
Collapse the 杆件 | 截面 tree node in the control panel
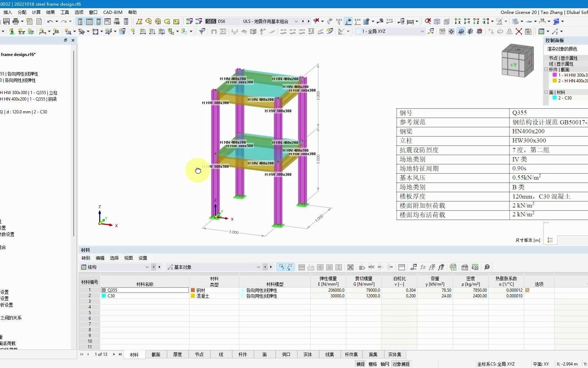click(x=546, y=70)
